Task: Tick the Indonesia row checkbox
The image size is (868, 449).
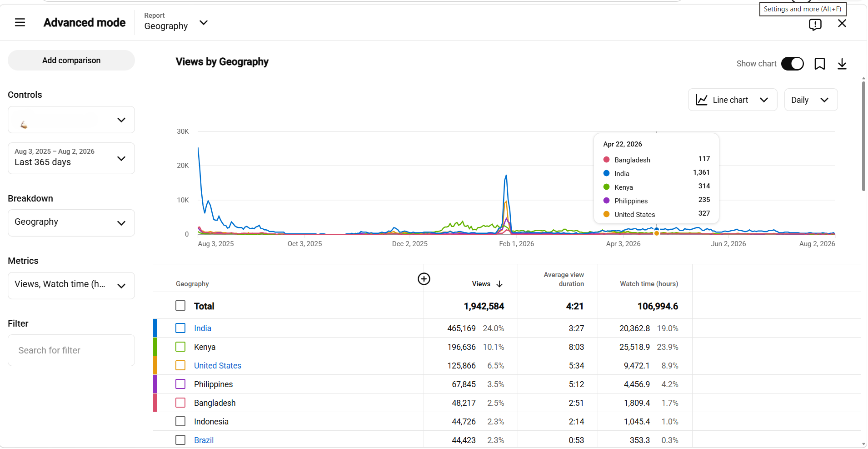Action: pyautogui.click(x=180, y=421)
